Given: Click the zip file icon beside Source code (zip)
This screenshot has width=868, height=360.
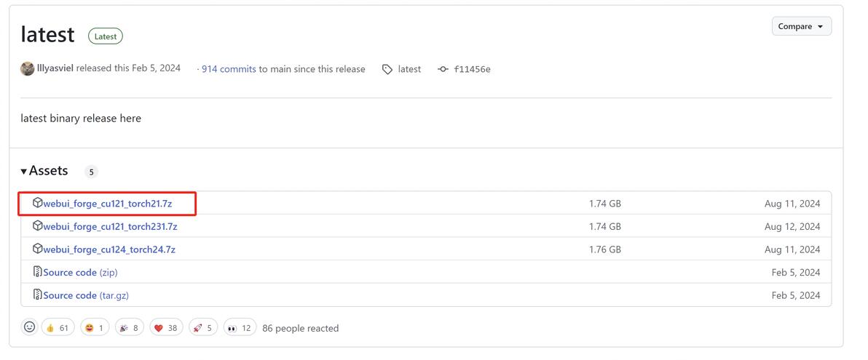Looking at the screenshot, I should click(x=37, y=272).
